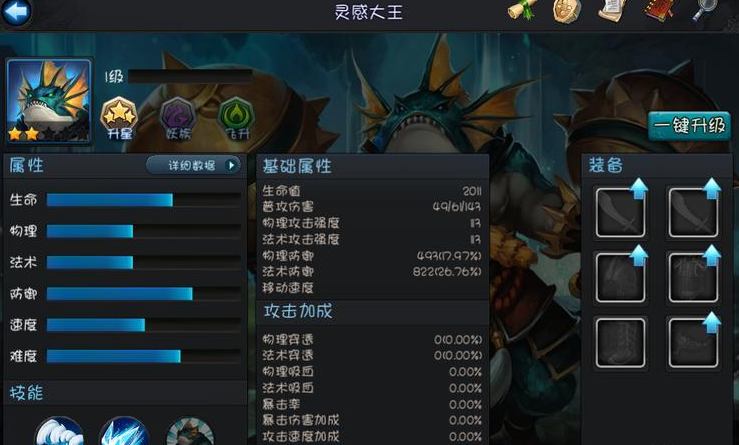This screenshot has width=739, height=445.
Task: Select the second weapon equipment slot
Action: click(693, 212)
